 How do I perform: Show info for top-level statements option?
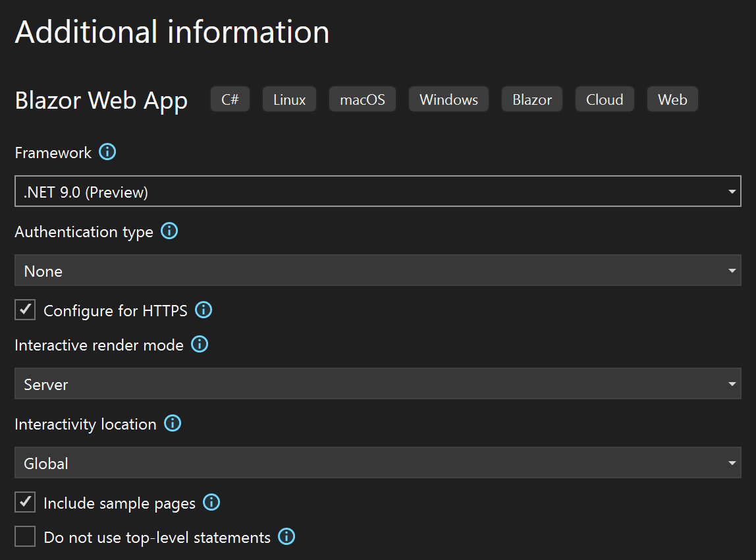286,536
